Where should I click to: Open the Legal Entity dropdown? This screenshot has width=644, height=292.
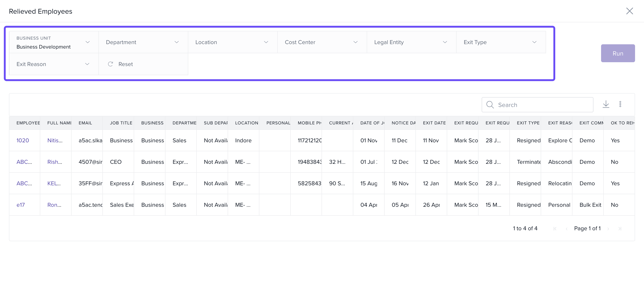(411, 42)
